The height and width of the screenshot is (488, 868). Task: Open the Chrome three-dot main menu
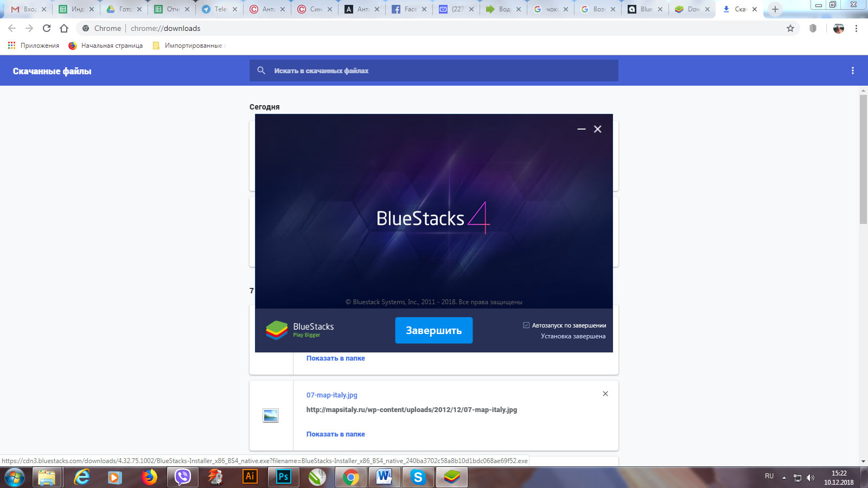pos(856,28)
